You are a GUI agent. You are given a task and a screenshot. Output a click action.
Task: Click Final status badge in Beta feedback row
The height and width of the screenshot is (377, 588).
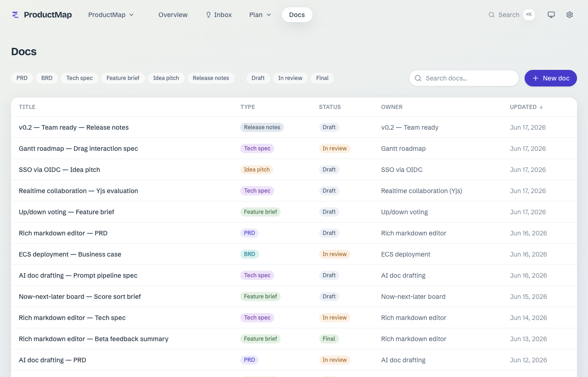(x=329, y=339)
